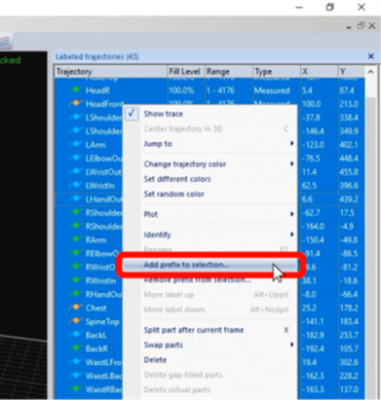The height and width of the screenshot is (400, 381).
Task: Click the HeadR range 1 - 4176 cell
Action: (x=220, y=90)
